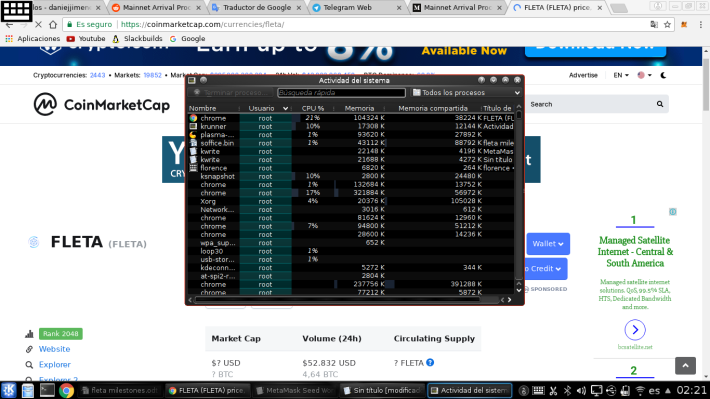The height and width of the screenshot is (399, 710).
Task: Click the search magnifier icon on CoinMarketCap
Action: pos(660,104)
